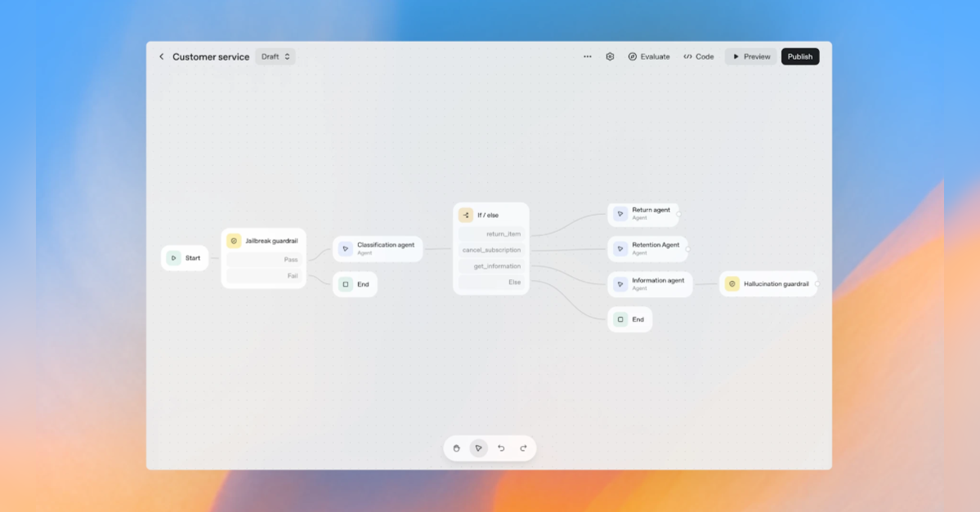Open the workflow settings gear
The height and width of the screenshot is (512, 980).
tap(609, 56)
